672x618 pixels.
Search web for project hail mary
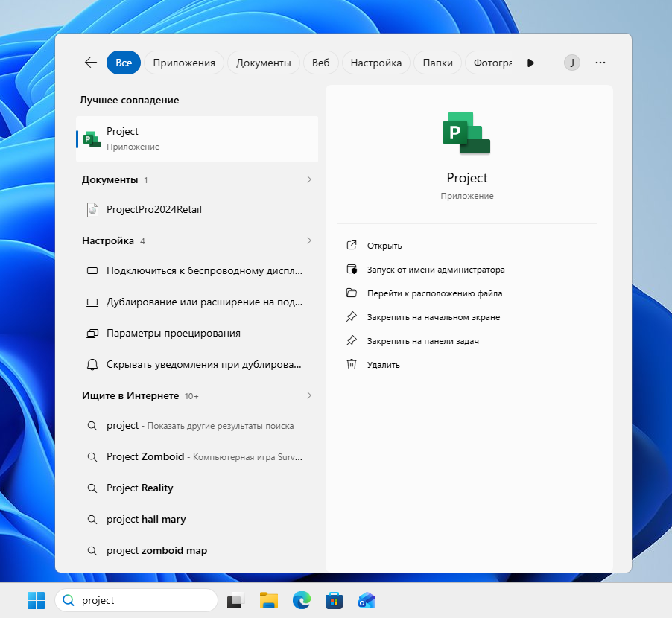[197, 520]
